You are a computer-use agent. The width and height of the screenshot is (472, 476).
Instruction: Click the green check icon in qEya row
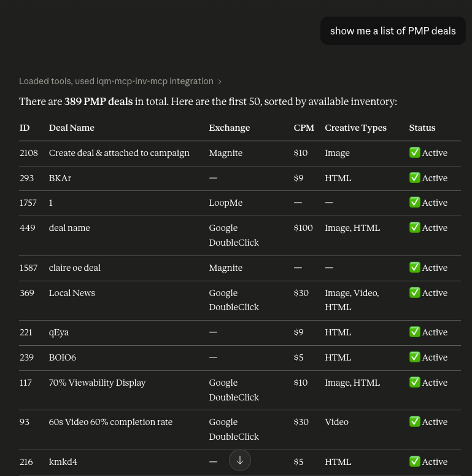[415, 332]
